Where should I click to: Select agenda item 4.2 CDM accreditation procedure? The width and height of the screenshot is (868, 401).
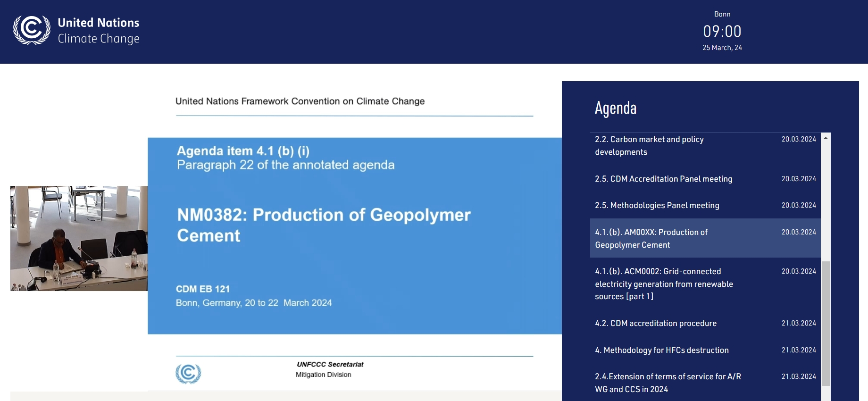(705, 323)
